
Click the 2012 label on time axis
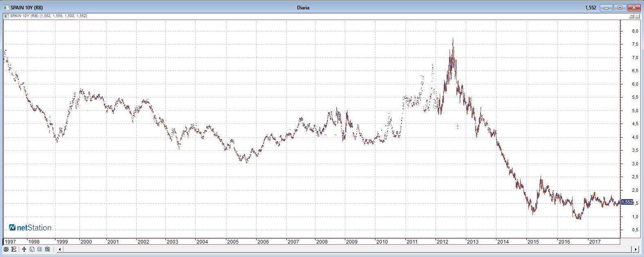pos(443,242)
